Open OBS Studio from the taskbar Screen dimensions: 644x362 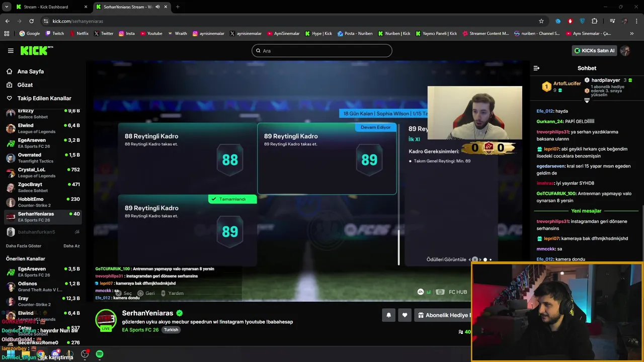pyautogui.click(x=85, y=354)
